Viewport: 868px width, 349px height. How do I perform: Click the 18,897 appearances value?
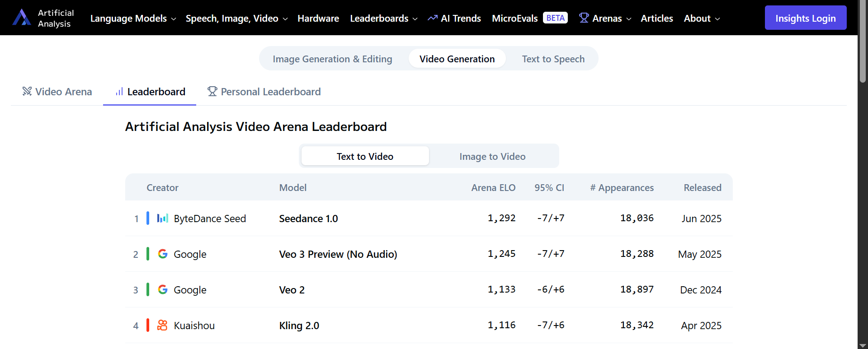(637, 289)
